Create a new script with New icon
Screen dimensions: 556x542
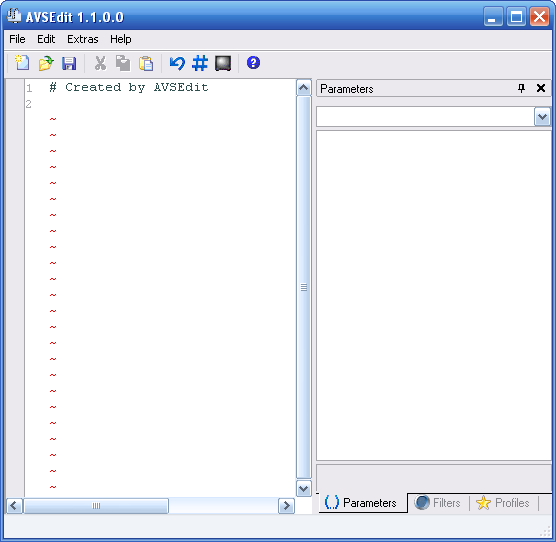point(22,63)
